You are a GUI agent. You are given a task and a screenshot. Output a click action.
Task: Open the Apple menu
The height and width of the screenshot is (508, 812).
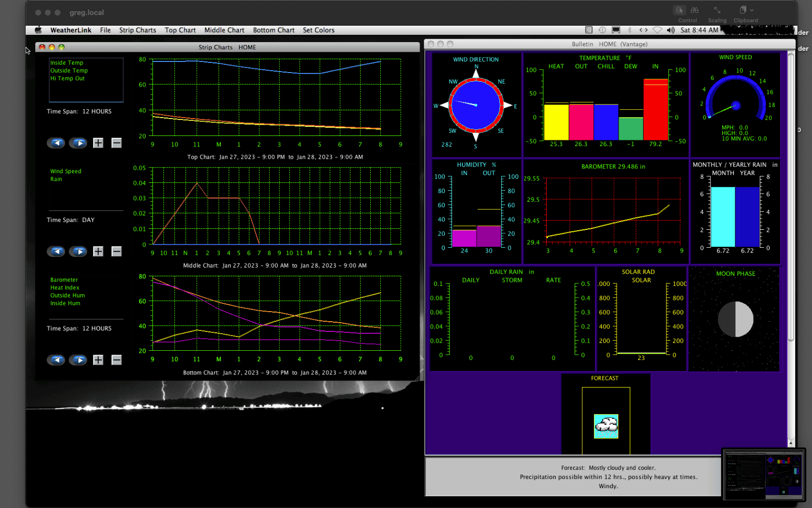38,30
